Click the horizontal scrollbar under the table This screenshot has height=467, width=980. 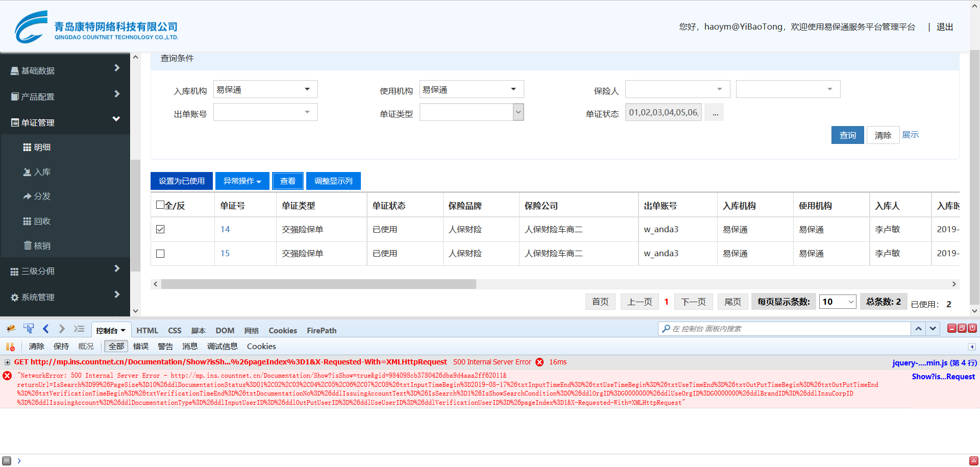[318, 284]
